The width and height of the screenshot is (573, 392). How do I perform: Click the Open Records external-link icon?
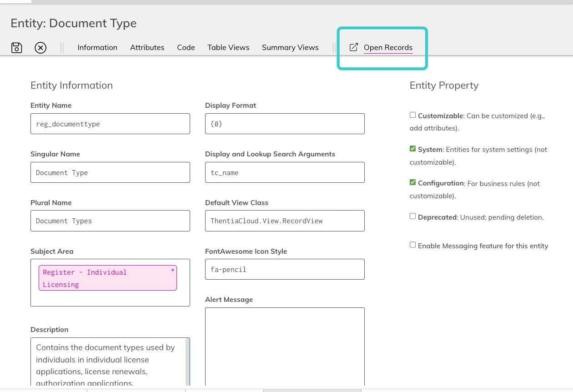(x=354, y=47)
